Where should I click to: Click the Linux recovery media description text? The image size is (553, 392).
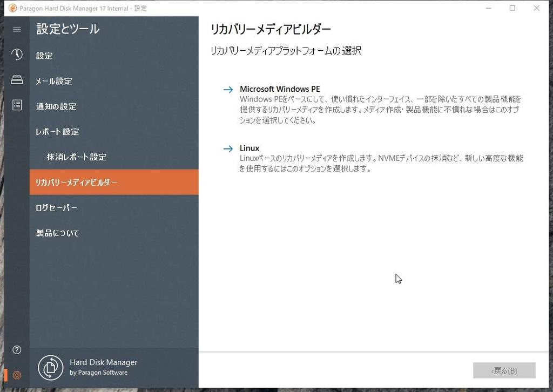coord(381,163)
